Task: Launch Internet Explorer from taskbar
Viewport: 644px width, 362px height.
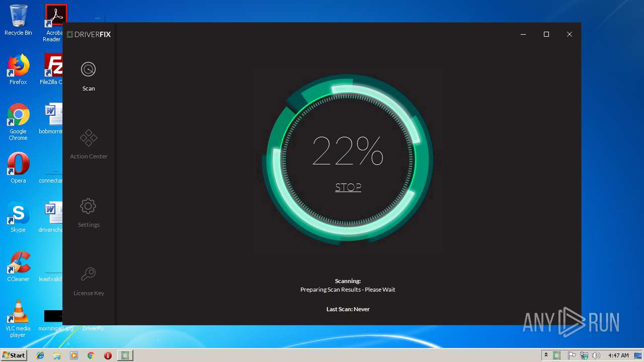Action: click(40, 355)
